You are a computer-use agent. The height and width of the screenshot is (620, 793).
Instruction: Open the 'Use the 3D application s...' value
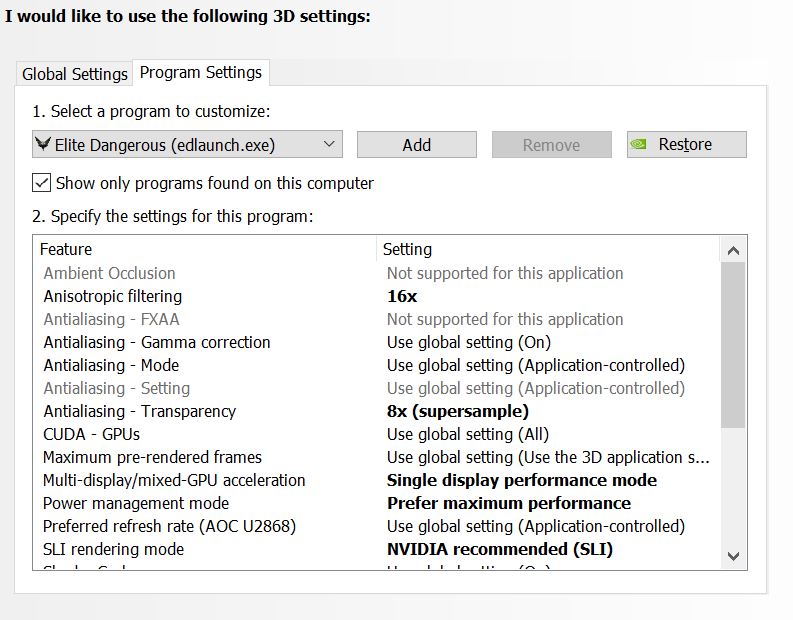tap(548, 457)
